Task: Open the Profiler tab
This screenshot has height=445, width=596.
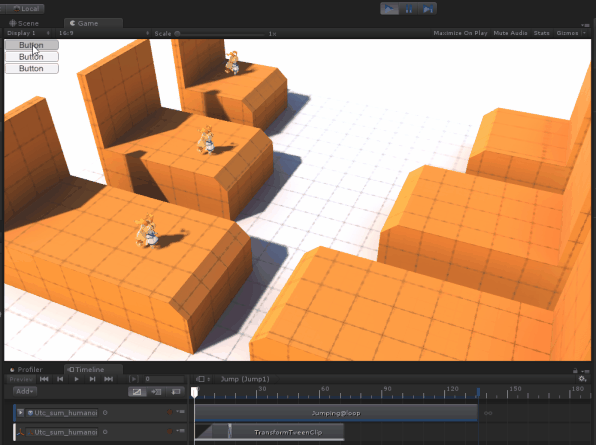Action: click(x=26, y=369)
